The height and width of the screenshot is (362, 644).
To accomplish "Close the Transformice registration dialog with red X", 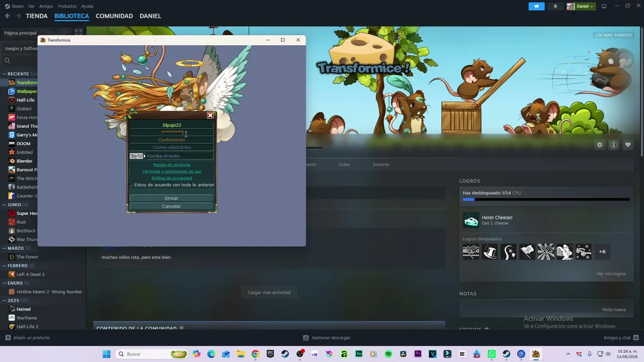I will click(210, 115).
